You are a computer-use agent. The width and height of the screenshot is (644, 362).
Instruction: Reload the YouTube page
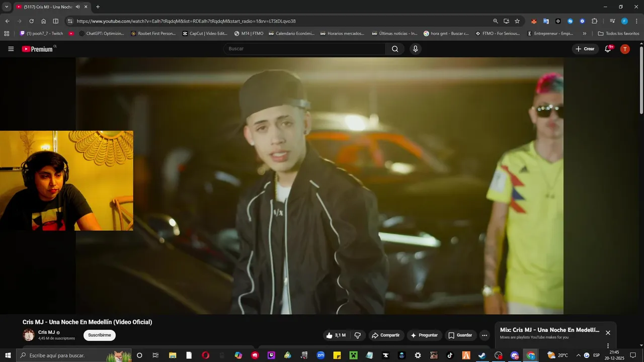click(x=31, y=21)
